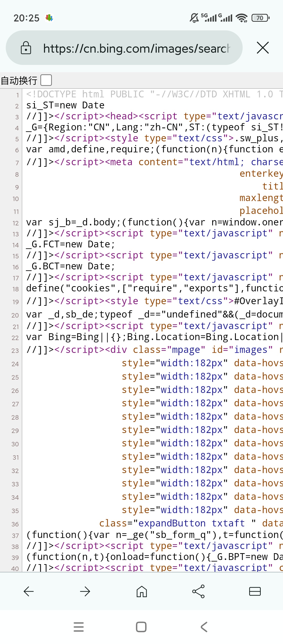Select line number 1 in gutter

[18, 95]
